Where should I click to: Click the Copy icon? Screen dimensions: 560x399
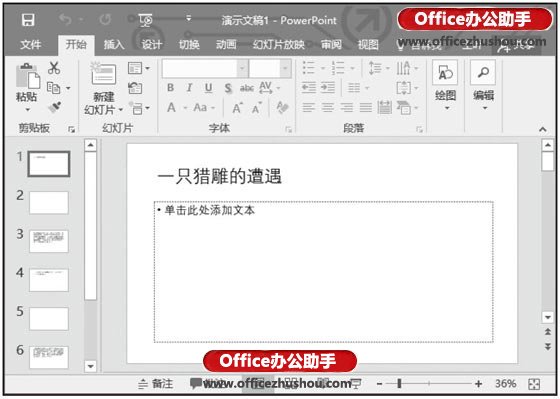coord(54,87)
